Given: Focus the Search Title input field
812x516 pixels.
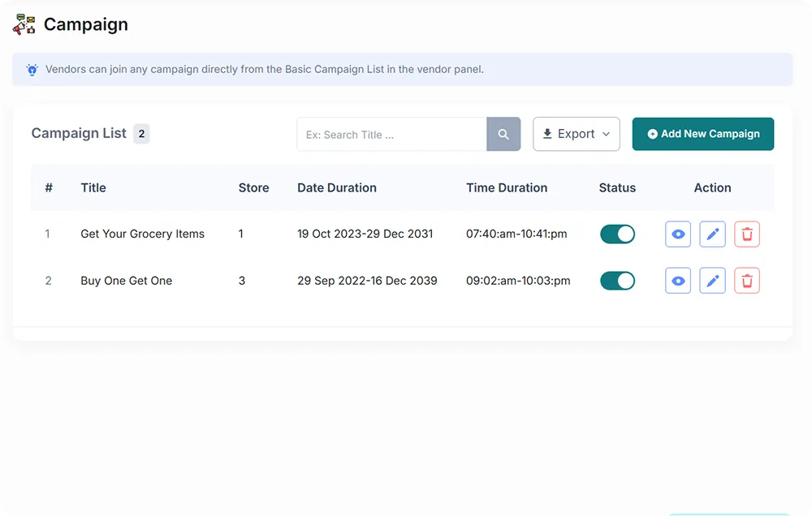Looking at the screenshot, I should (x=392, y=134).
